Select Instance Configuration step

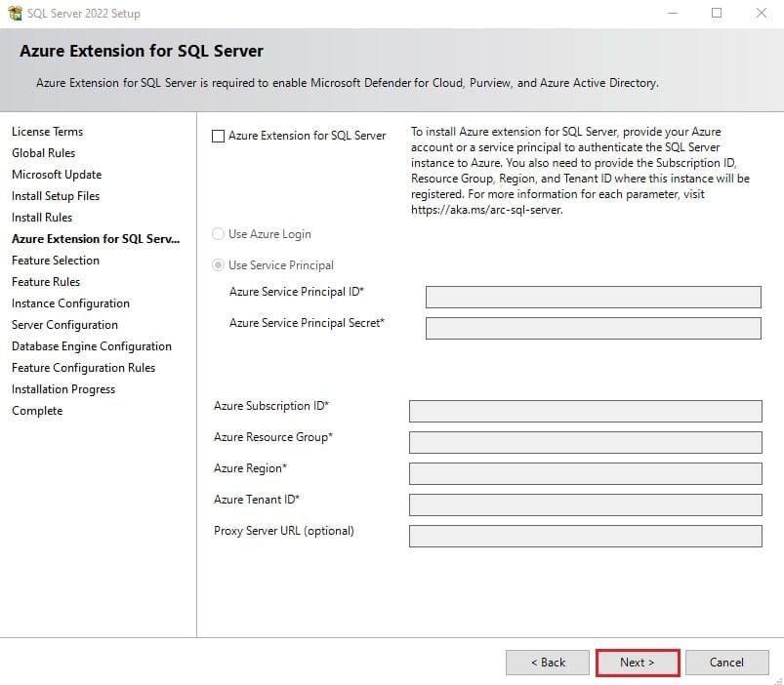70,303
